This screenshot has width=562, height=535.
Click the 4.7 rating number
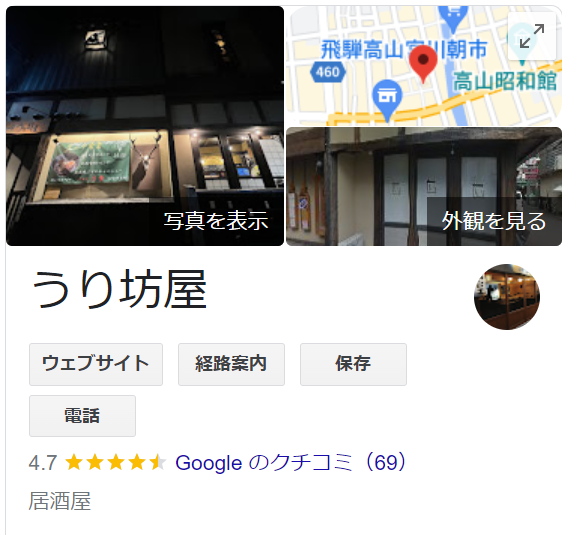(43, 462)
